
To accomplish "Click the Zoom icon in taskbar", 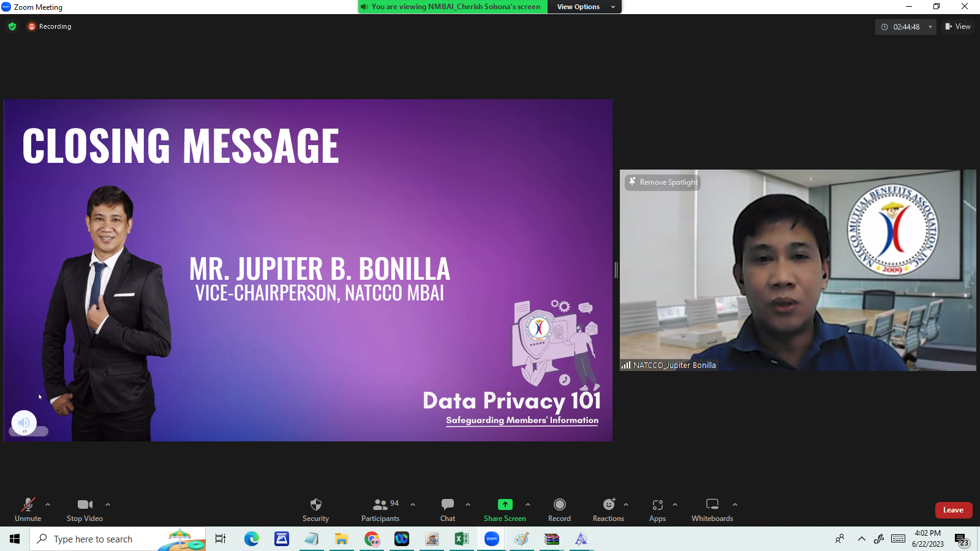I will 492,539.
